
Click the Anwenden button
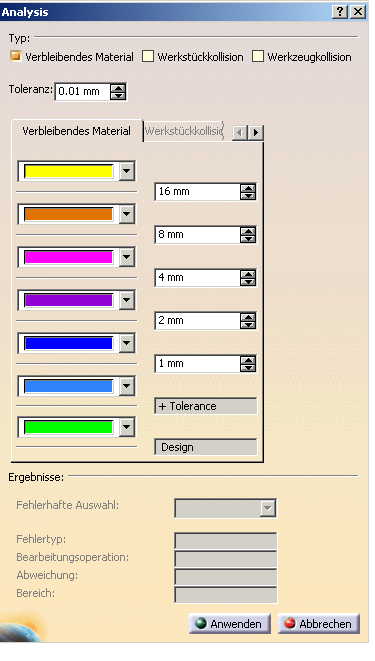(230, 624)
